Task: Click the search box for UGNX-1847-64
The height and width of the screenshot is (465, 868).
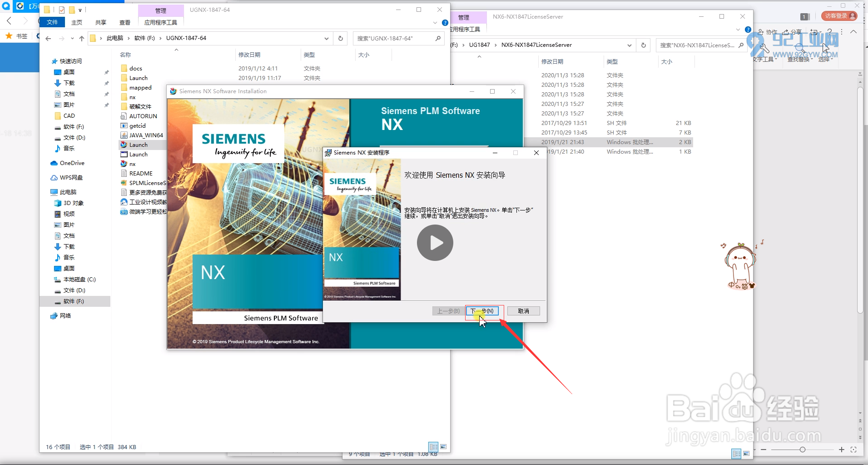Action: (393, 39)
